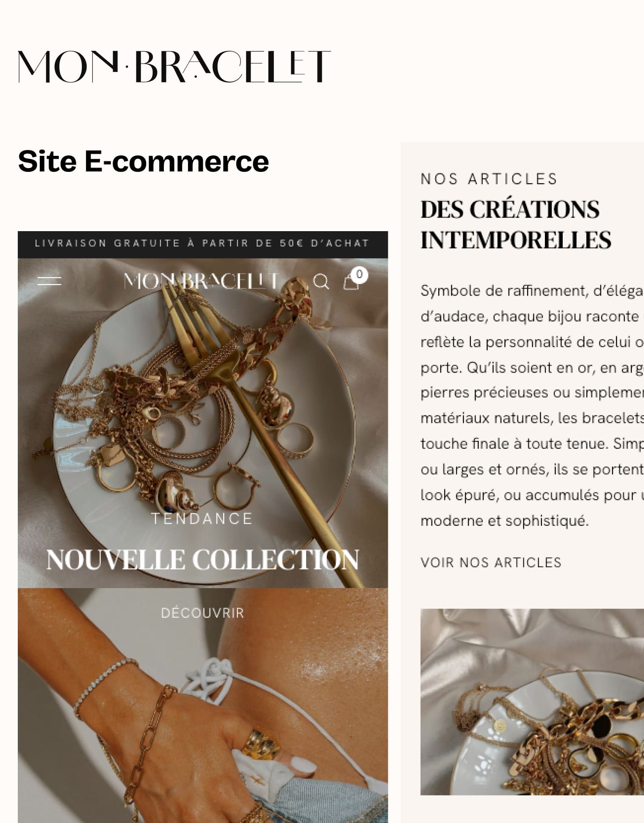
Task: Click the Des Créations Intemporelles title
Action: tap(516, 224)
